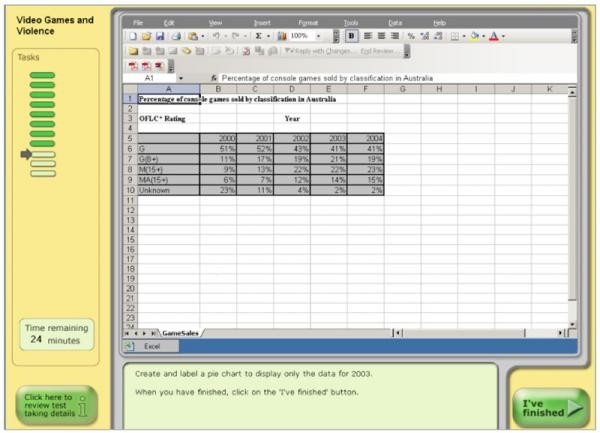Click the horizontal scrollbar of the sheet

479,333
